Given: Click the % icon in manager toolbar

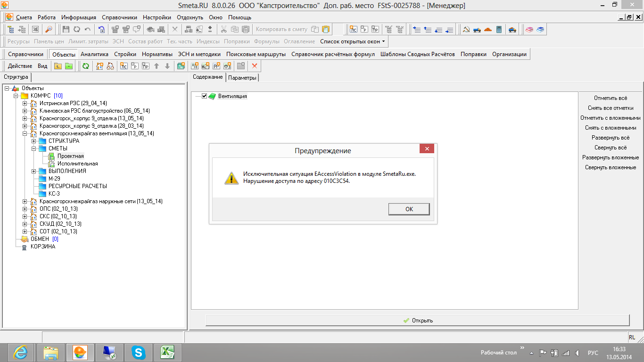Looking at the screenshot, I should coord(194,66).
